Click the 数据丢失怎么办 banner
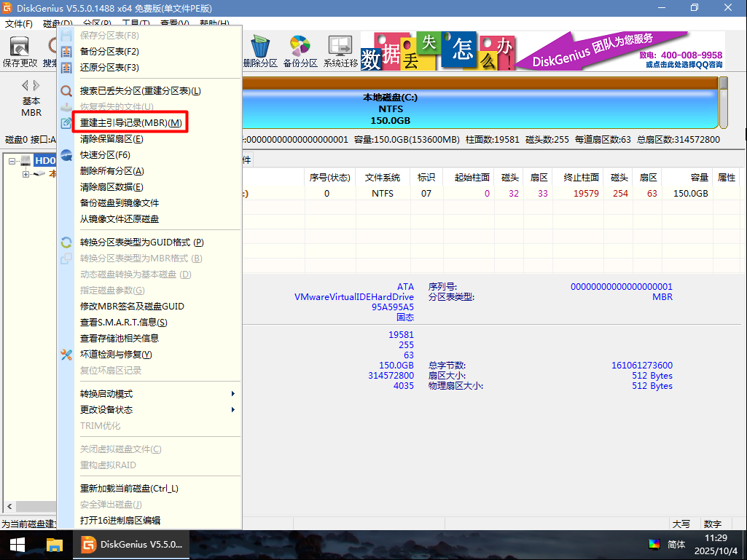This screenshot has width=747, height=560. point(438,51)
